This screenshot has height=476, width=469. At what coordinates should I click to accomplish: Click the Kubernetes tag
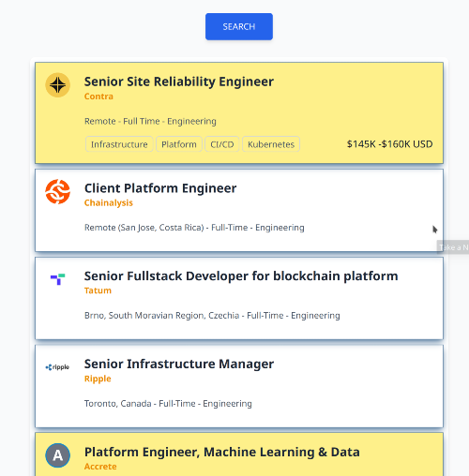(271, 144)
